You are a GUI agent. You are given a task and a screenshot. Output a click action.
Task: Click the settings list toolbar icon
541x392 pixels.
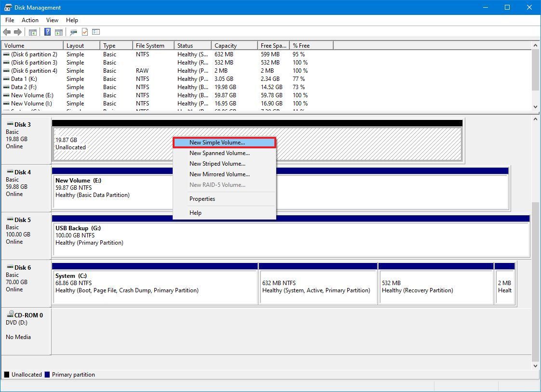coord(96,32)
